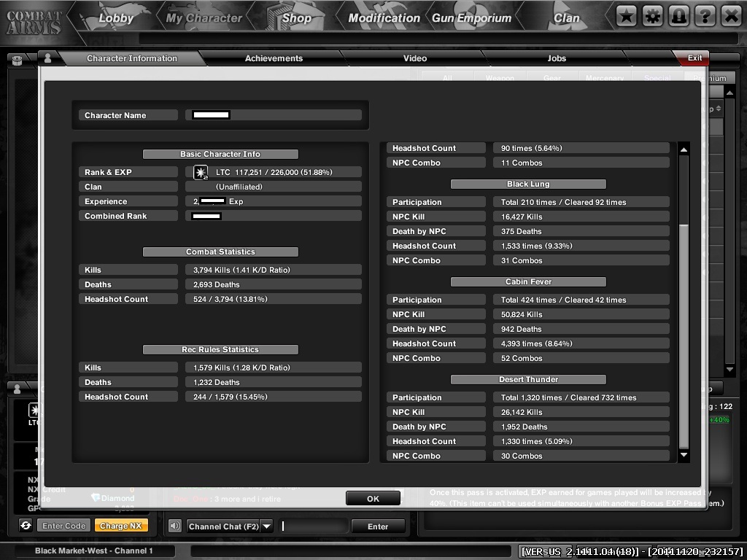Click the '524 / 3,794 (13.81%)' headshot value
Image resolution: width=747 pixels, height=560 pixels.
(x=230, y=299)
